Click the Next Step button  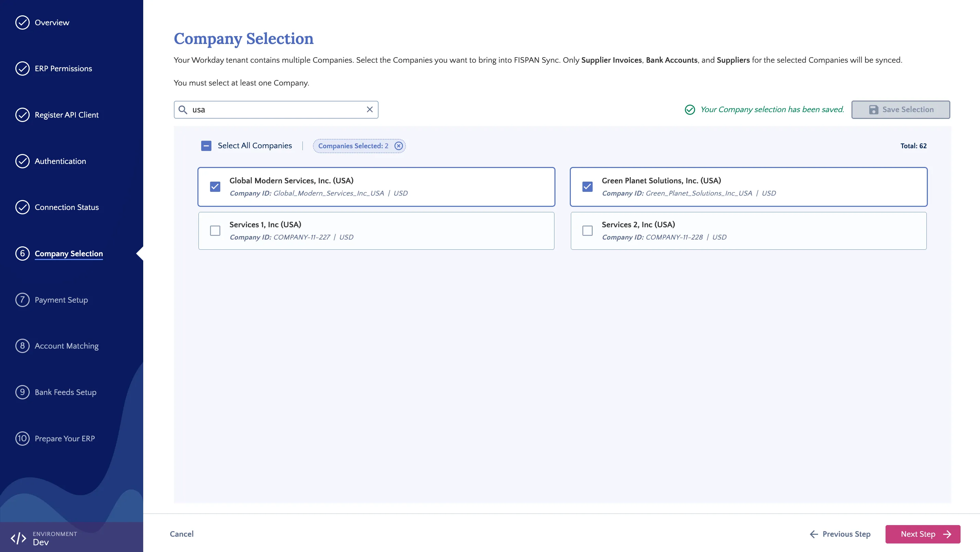point(923,534)
